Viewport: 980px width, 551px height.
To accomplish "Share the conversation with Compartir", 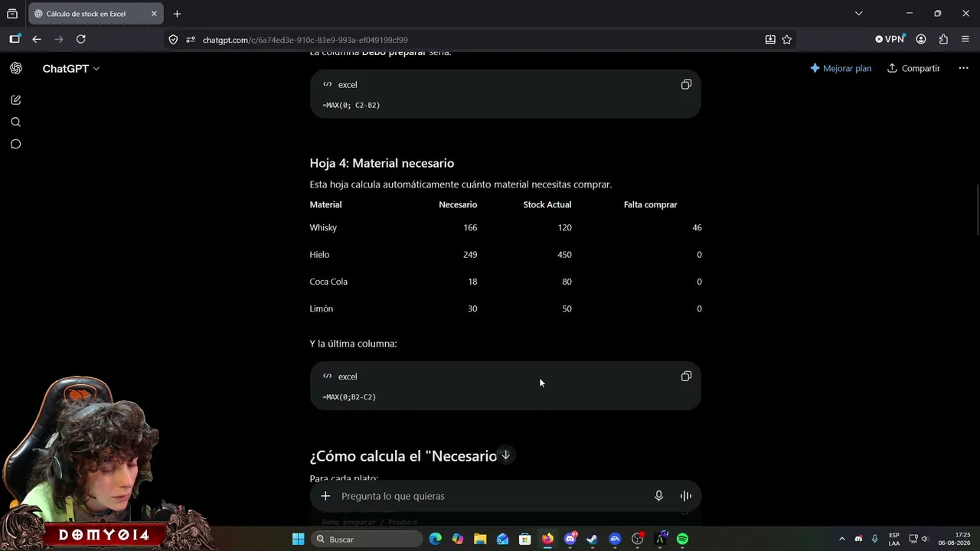I will [x=913, y=68].
